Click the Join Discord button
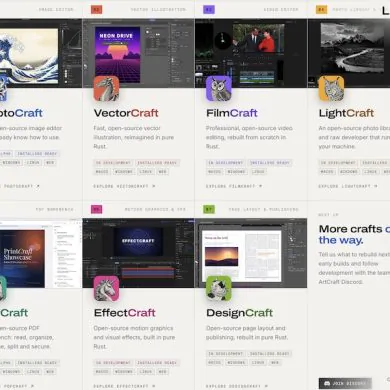 [345, 384]
